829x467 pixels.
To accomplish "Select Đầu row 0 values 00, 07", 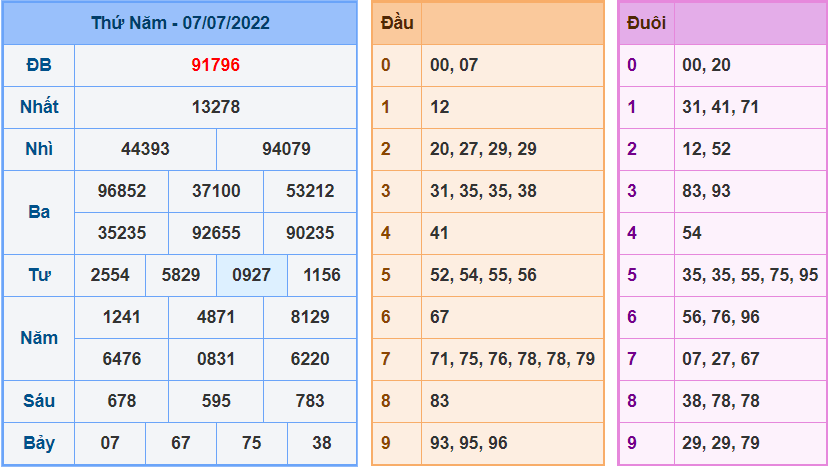I will pos(454,65).
